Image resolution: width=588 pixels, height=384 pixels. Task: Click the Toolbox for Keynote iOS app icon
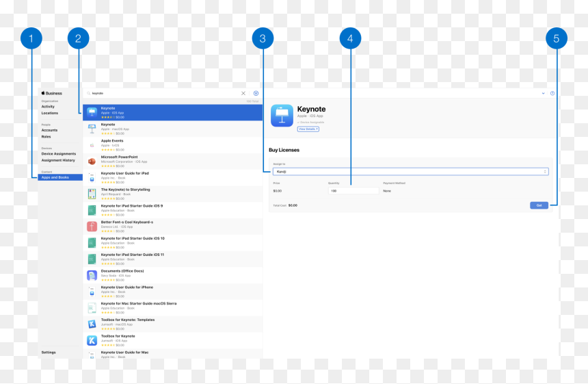coord(92,340)
